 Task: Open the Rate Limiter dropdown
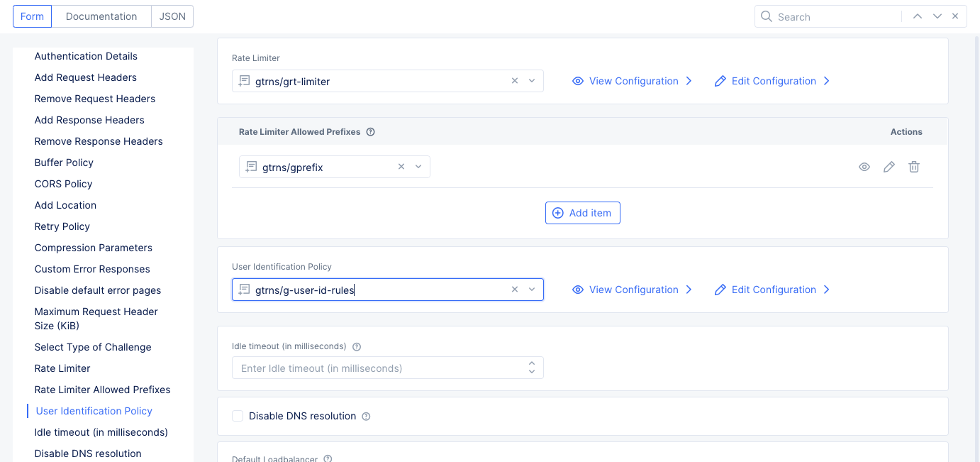point(532,81)
